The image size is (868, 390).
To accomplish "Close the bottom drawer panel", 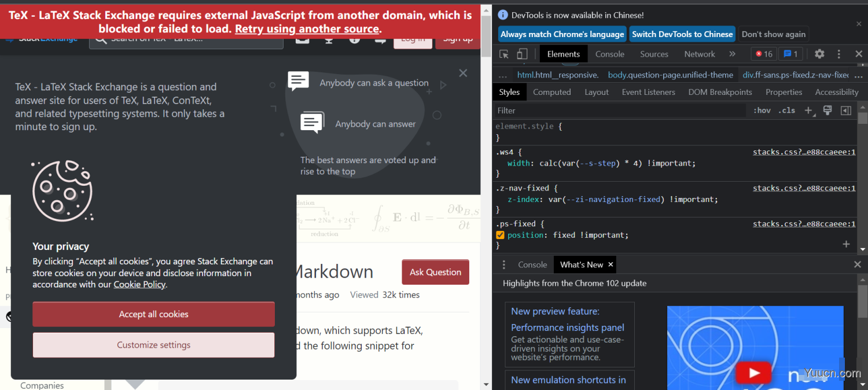I will [858, 264].
